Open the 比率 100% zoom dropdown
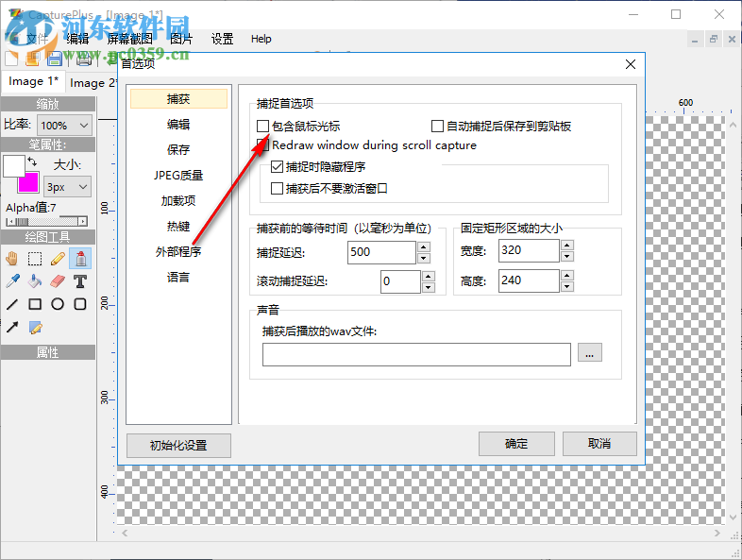742x560 pixels. pyautogui.click(x=64, y=126)
